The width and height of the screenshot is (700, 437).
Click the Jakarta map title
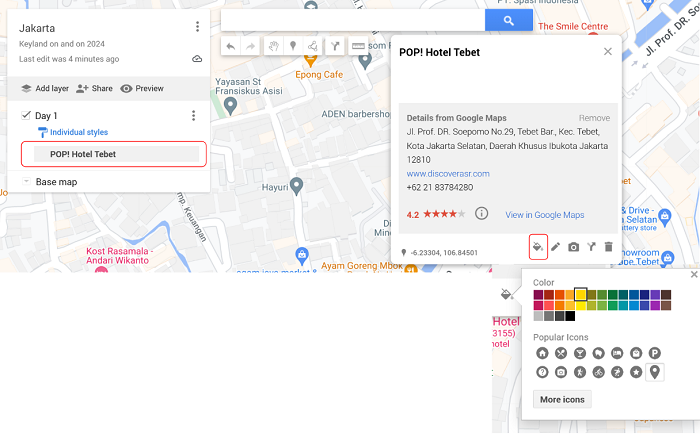coord(37,28)
